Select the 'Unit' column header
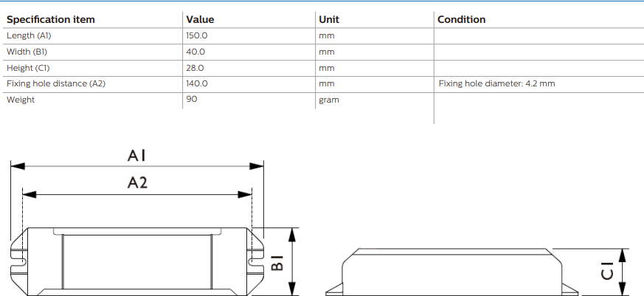Viewport: 644px width, 296px height. pos(329,20)
